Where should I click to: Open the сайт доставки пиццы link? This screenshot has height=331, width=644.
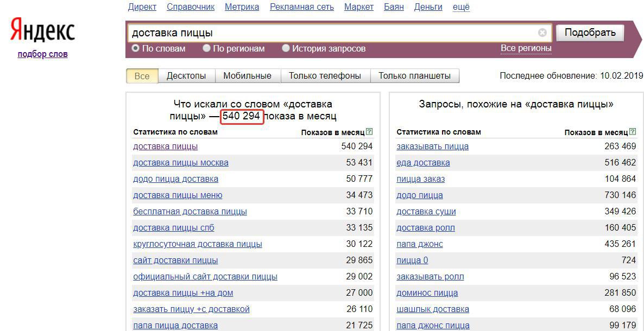click(x=175, y=260)
